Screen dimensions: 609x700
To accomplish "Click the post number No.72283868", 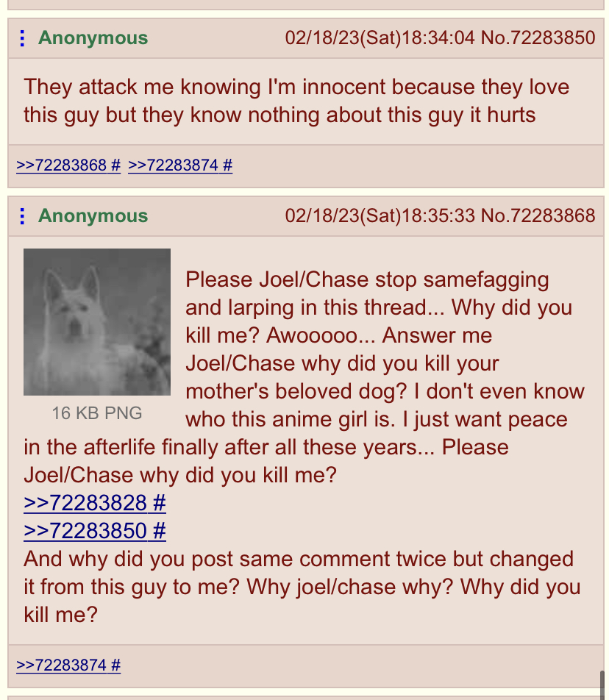I will click(538, 215).
